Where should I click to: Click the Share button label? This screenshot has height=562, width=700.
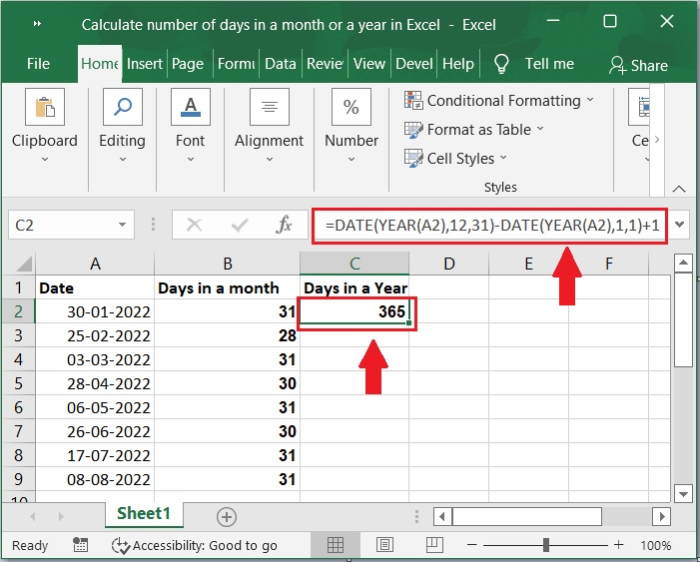click(x=649, y=66)
